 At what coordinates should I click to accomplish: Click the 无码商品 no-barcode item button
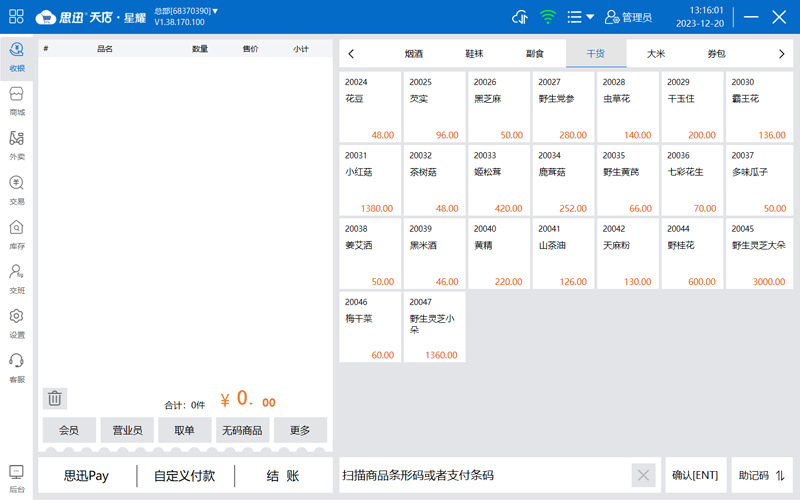click(242, 430)
